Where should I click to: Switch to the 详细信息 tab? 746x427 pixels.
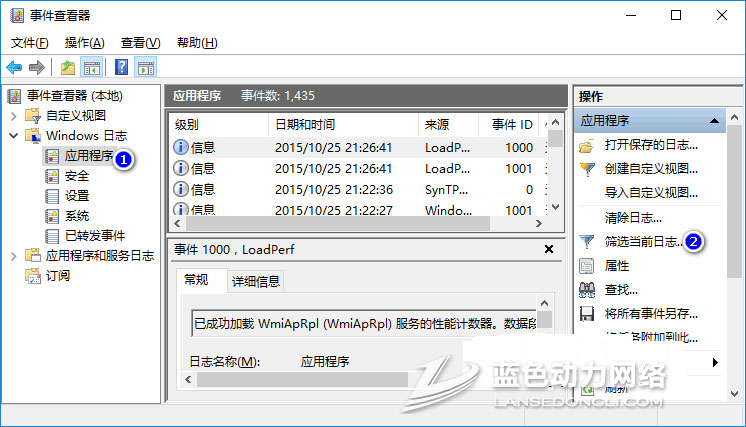pos(256,281)
